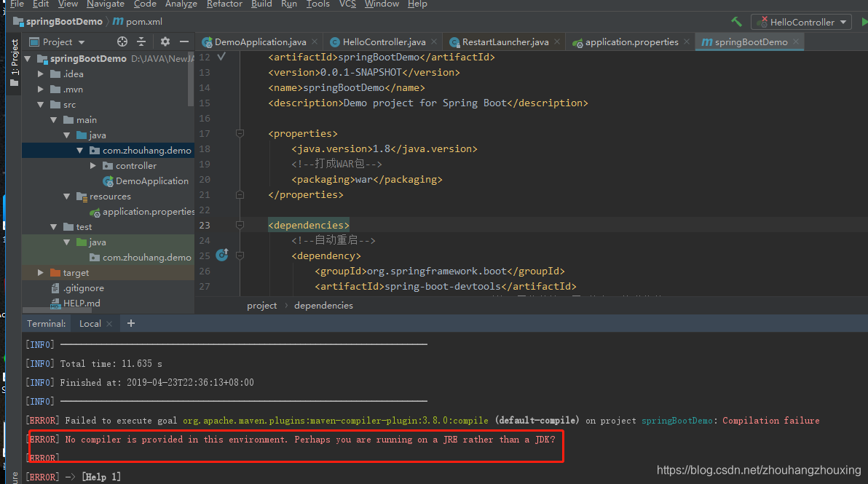Fold the dependency block at line 25

(x=240, y=255)
